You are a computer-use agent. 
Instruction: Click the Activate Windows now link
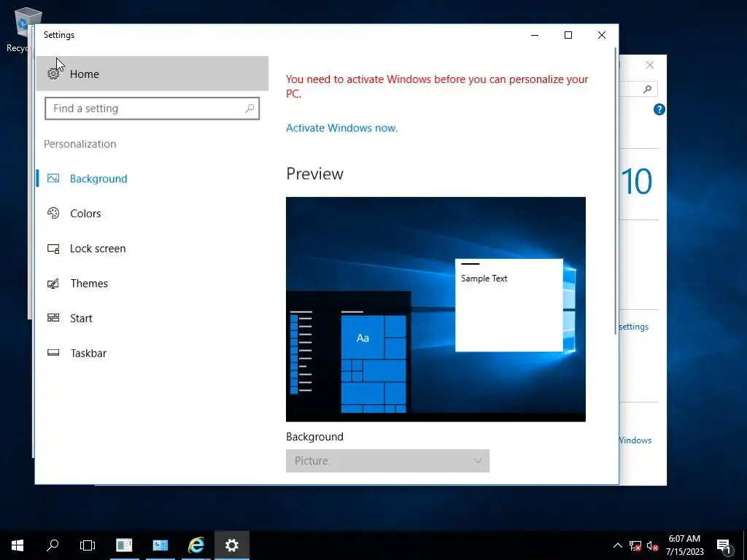[341, 128]
